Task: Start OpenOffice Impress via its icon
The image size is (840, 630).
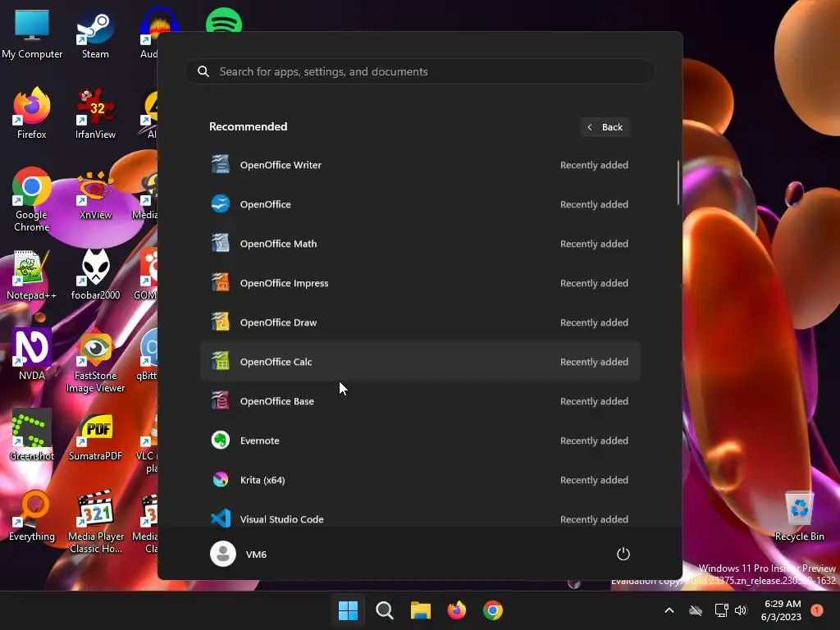Action: point(220,282)
